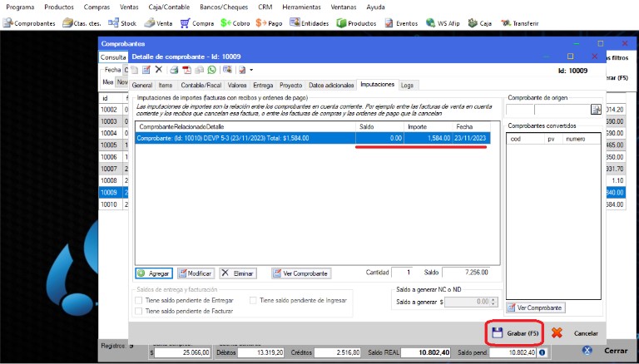Image resolution: width=639 pixels, height=364 pixels.
Task: Send via the green WhatsApp icon
Action: tap(211, 70)
